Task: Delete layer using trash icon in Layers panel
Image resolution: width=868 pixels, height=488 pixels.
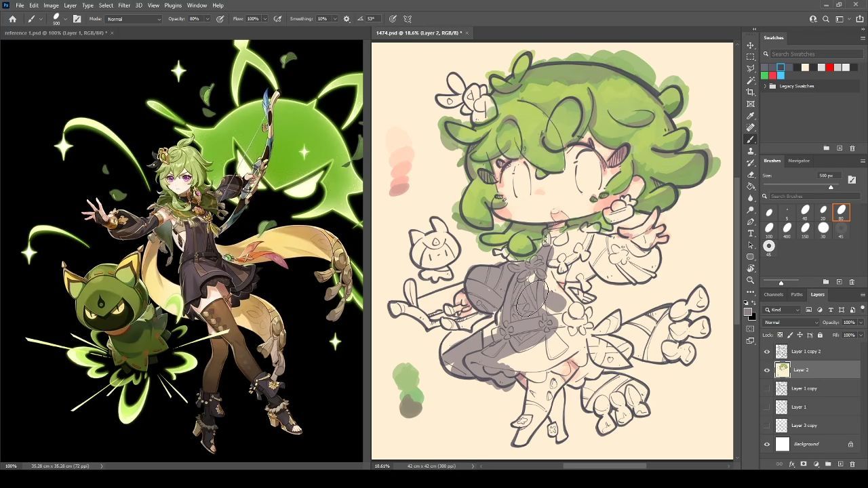Action: pyautogui.click(x=852, y=464)
